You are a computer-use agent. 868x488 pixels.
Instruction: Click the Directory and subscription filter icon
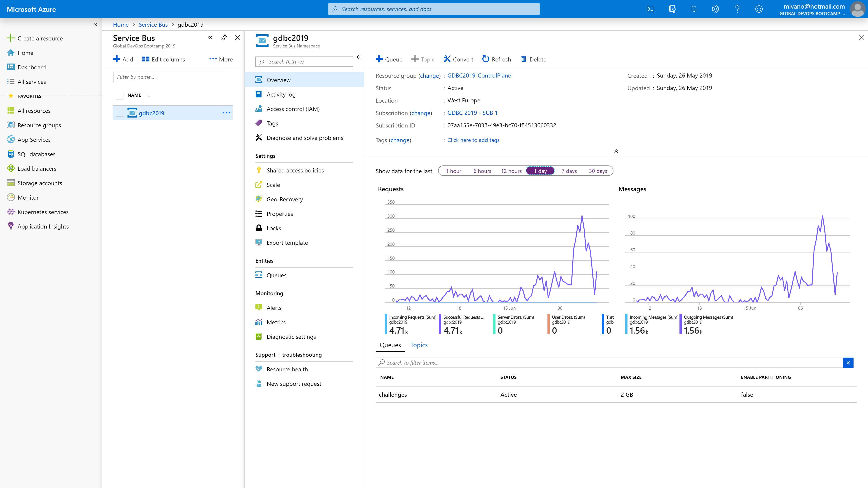point(672,9)
